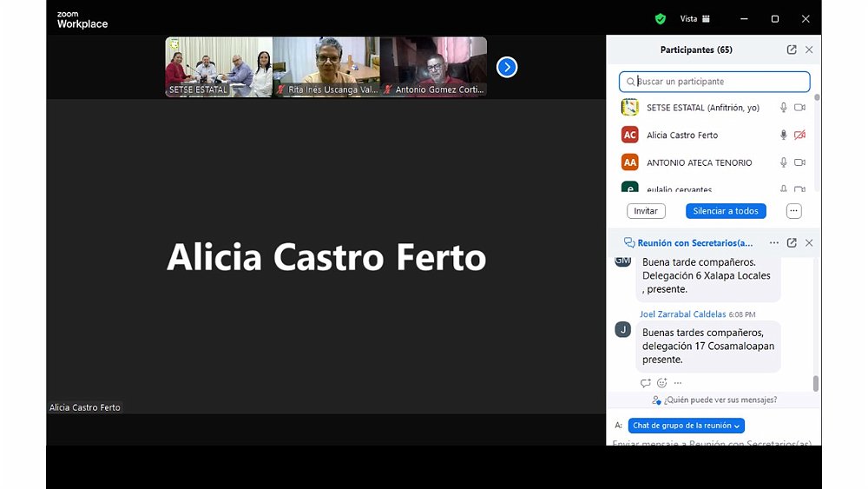The width and height of the screenshot is (868, 489).
Task: Toggle SETSE ESTATAL microphone in participants list
Action: click(783, 108)
